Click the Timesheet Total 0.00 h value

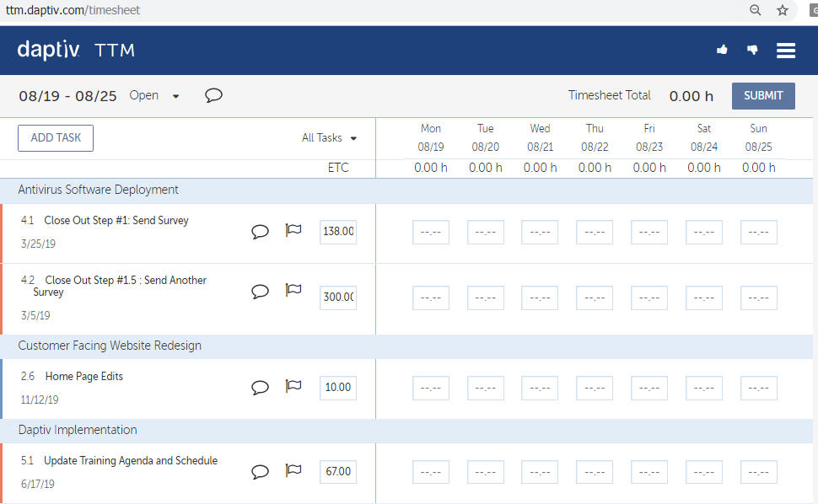[692, 96]
